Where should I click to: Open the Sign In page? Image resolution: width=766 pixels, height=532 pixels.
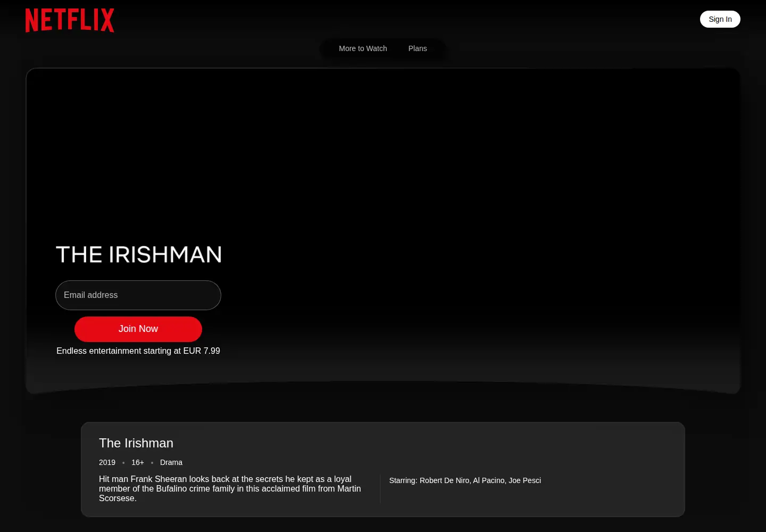(x=720, y=19)
